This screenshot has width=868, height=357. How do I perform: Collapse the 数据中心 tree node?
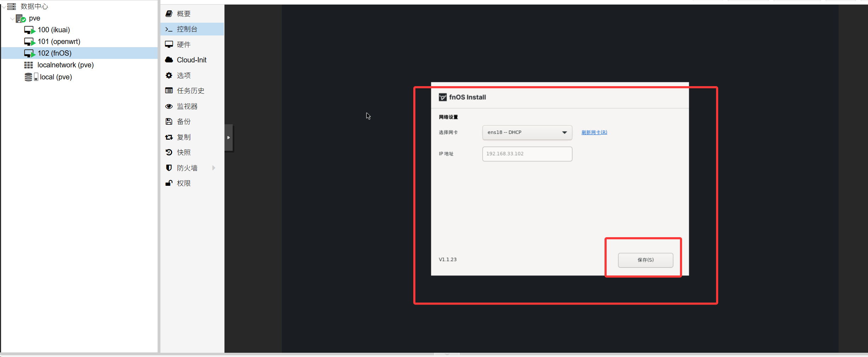(4, 7)
